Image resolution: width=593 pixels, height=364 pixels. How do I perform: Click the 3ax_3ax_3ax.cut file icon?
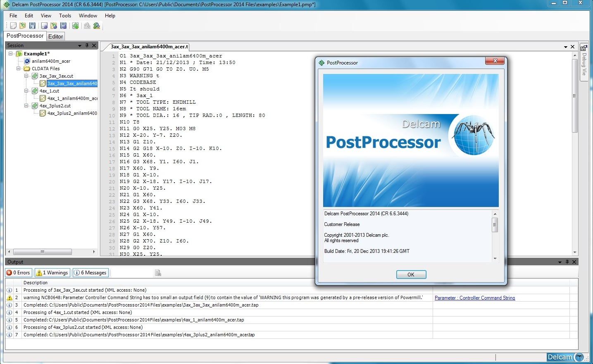[35, 76]
